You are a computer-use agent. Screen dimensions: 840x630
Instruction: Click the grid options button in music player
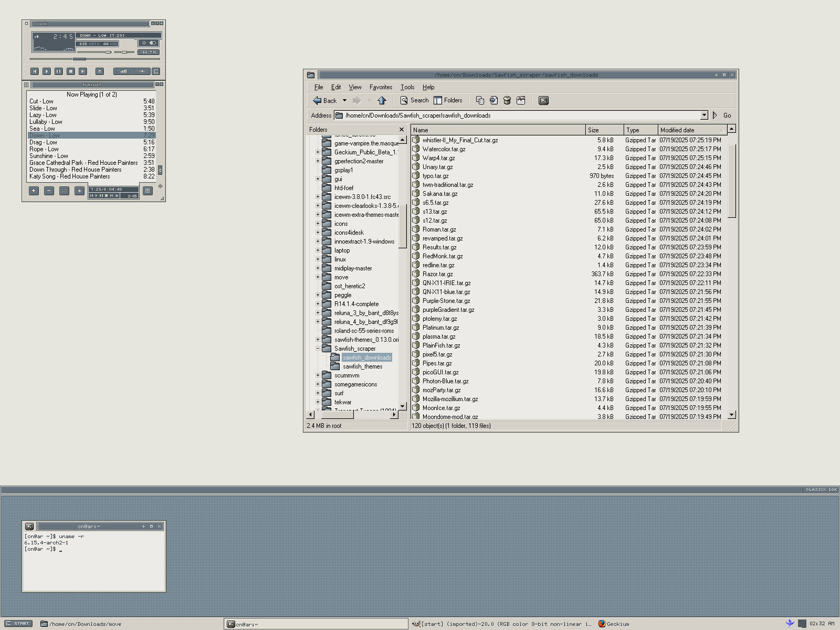click(x=156, y=71)
